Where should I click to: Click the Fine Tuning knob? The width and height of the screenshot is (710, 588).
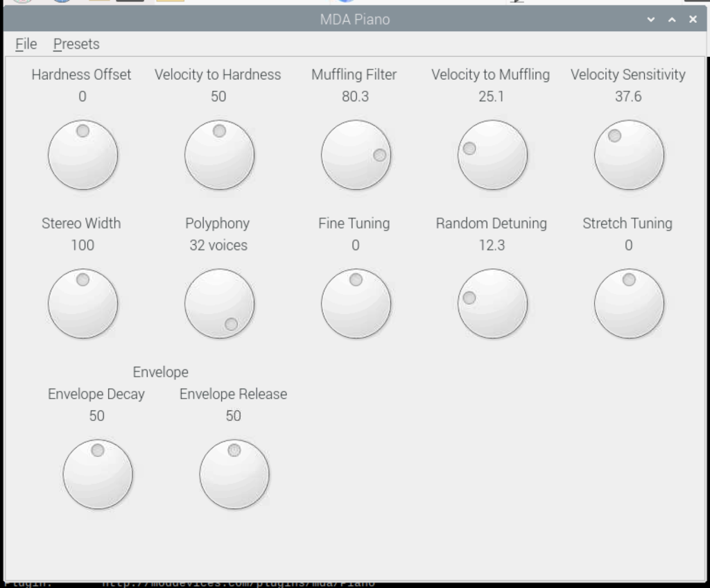[x=356, y=304]
